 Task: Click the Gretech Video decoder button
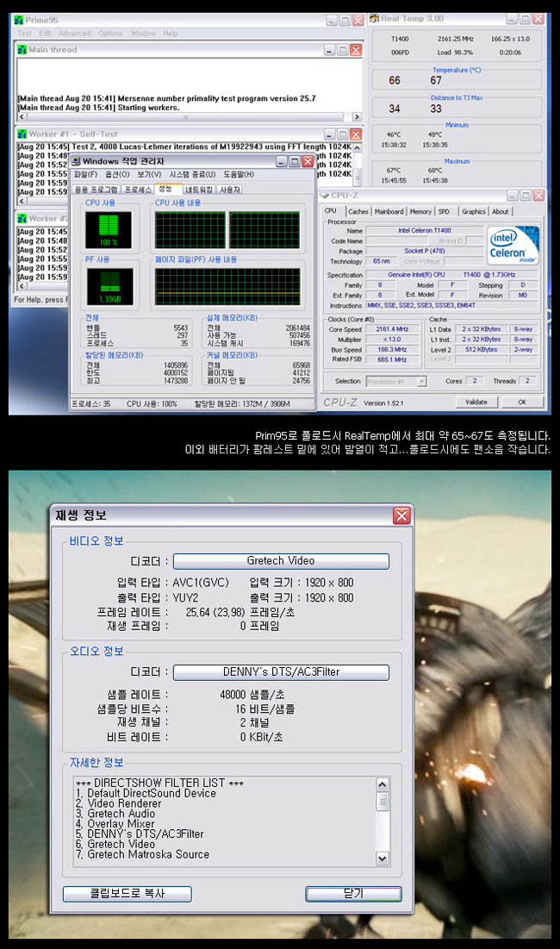281,561
